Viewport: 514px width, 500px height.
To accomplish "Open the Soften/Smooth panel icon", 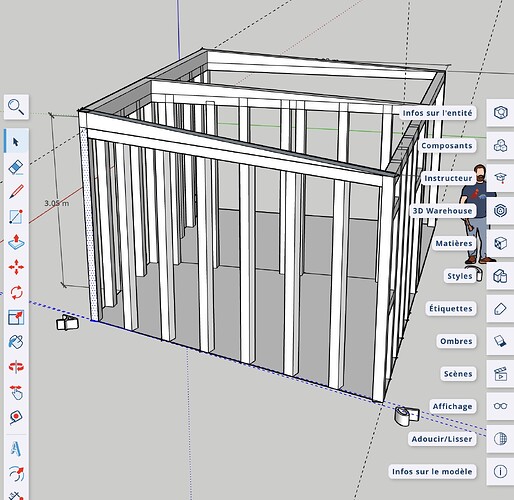I will click(x=500, y=439).
